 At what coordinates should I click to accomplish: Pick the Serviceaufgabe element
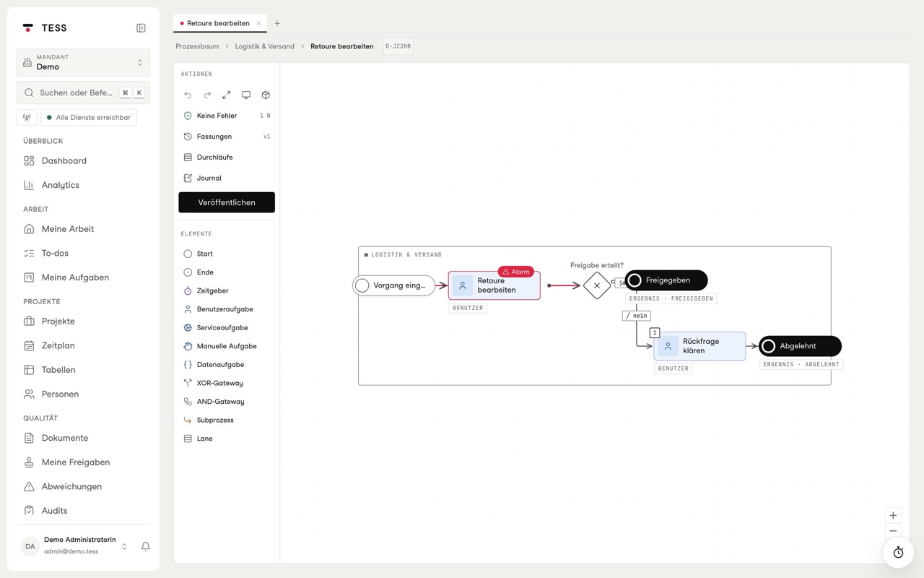coord(227,327)
